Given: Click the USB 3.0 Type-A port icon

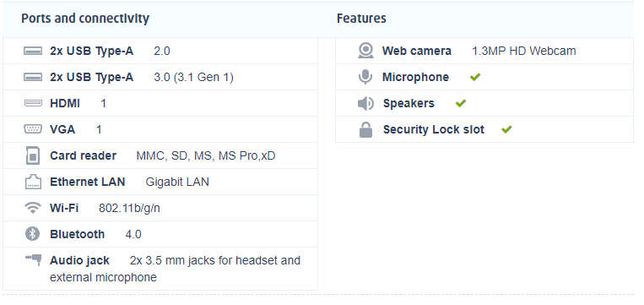Looking at the screenshot, I should [x=33, y=77].
